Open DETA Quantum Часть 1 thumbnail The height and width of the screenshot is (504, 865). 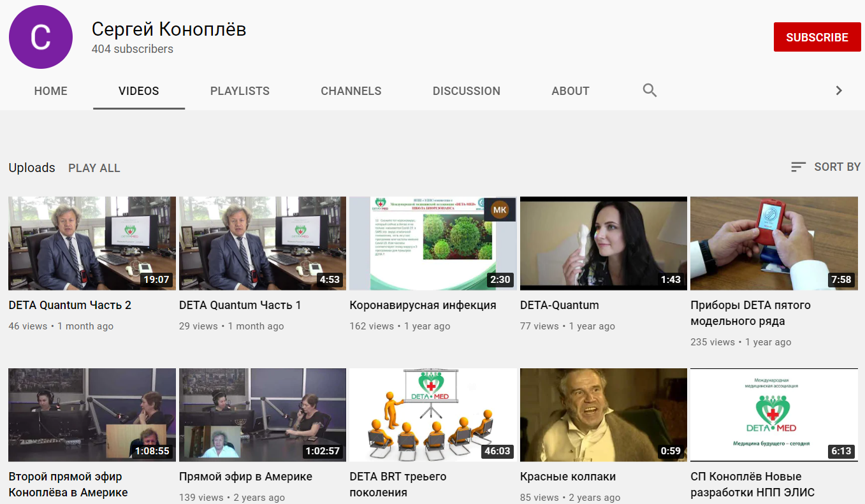click(x=263, y=243)
